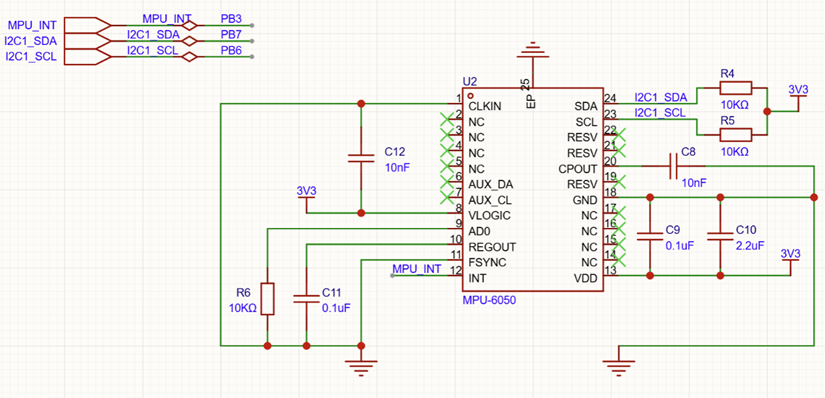Click the MPU_INT net label at pin 12
Viewport: 825px width, 398px height.
point(417,269)
